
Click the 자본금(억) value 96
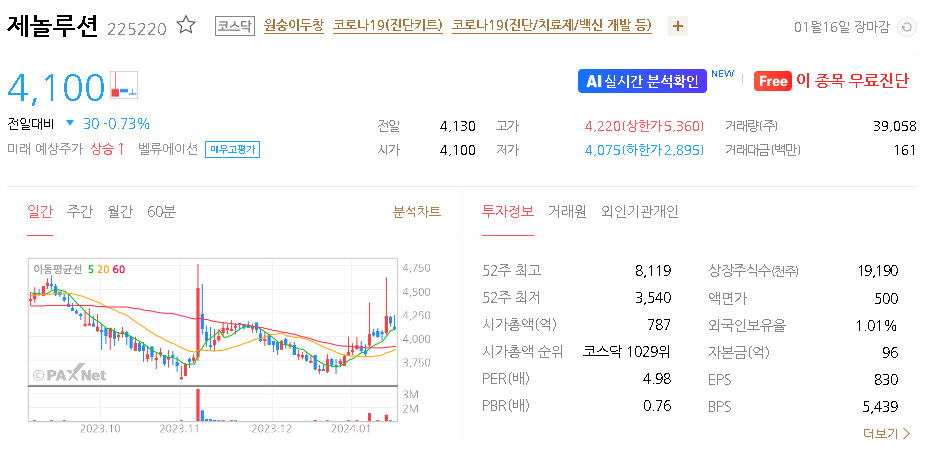click(x=890, y=352)
